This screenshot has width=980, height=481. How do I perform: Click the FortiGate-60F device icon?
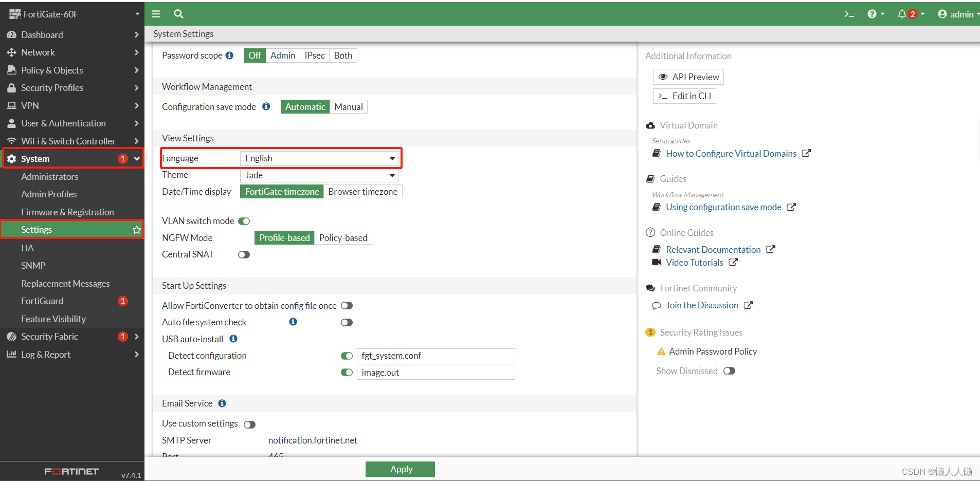(15, 14)
